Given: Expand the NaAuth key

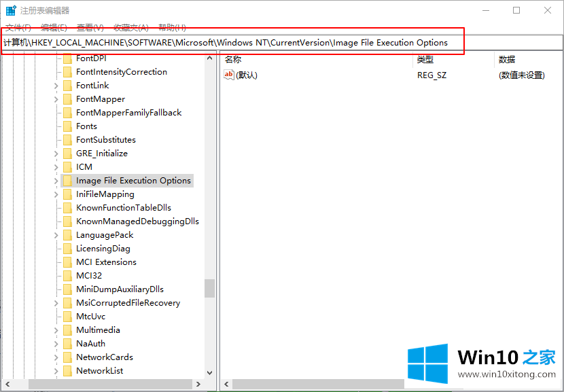Looking at the screenshot, I should pos(56,344).
